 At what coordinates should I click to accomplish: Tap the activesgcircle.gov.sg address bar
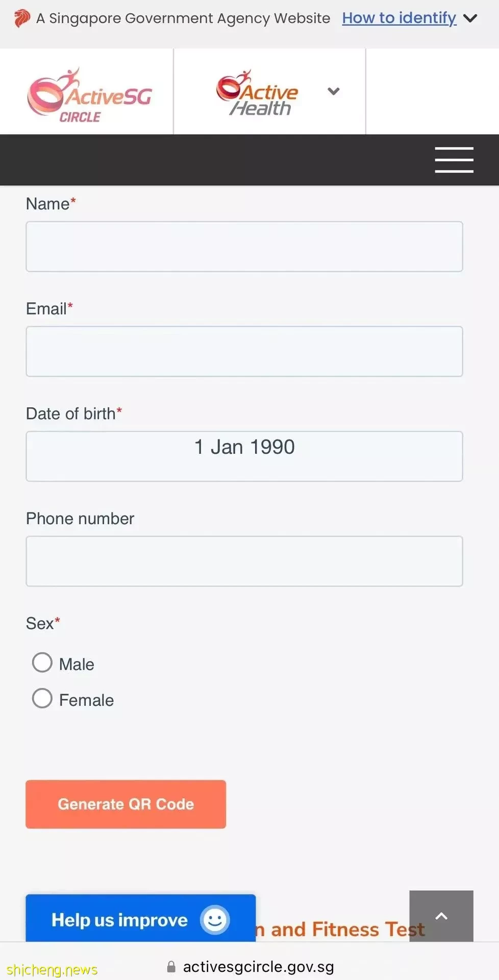(x=251, y=967)
